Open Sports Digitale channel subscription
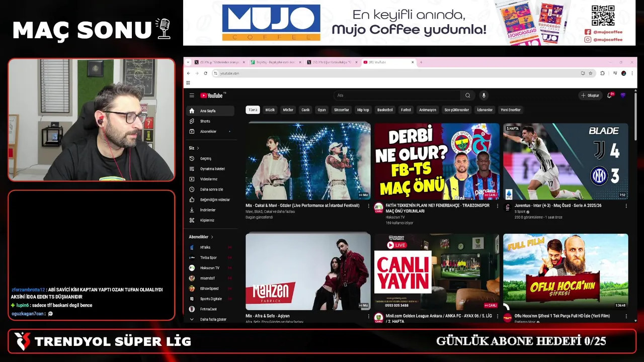The width and height of the screenshot is (644, 362). 210,299
